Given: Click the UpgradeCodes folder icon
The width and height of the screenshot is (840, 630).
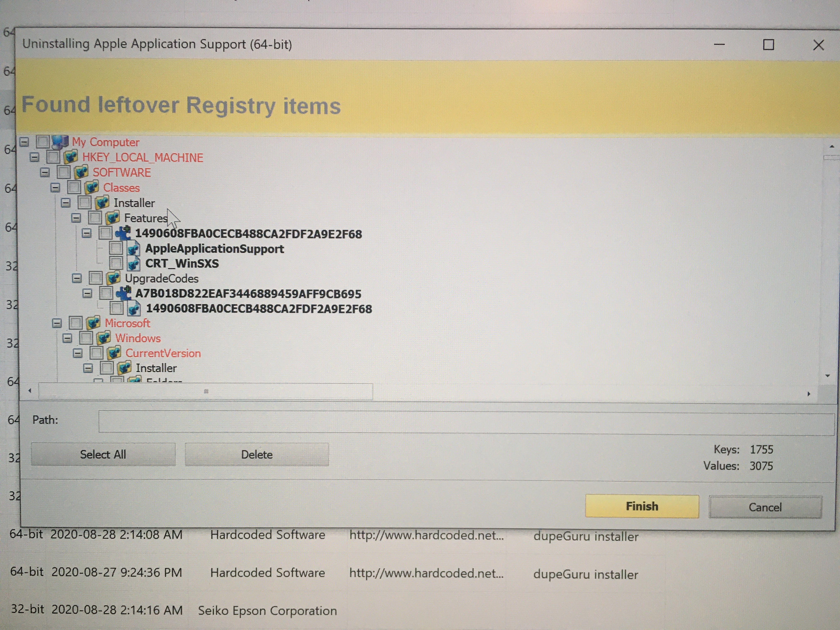Looking at the screenshot, I should tap(113, 278).
